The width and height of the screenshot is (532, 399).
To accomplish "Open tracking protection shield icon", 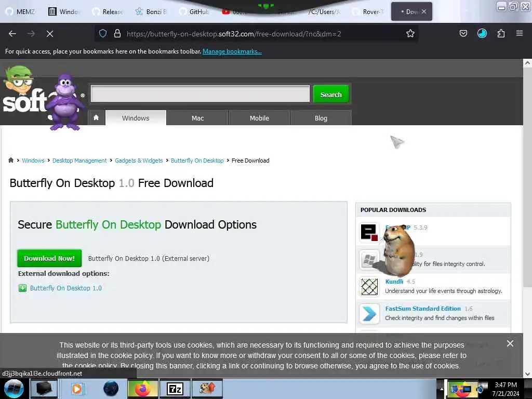I will 103,34.
